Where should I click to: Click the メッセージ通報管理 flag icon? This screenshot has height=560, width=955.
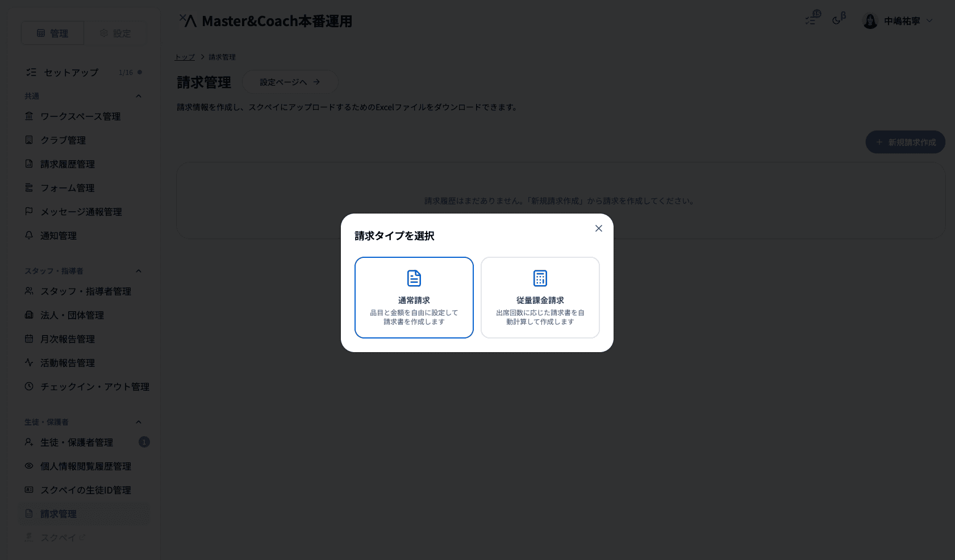coord(29,211)
